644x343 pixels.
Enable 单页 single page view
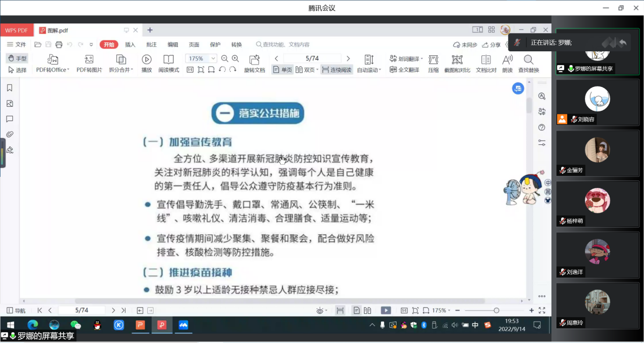coord(283,70)
